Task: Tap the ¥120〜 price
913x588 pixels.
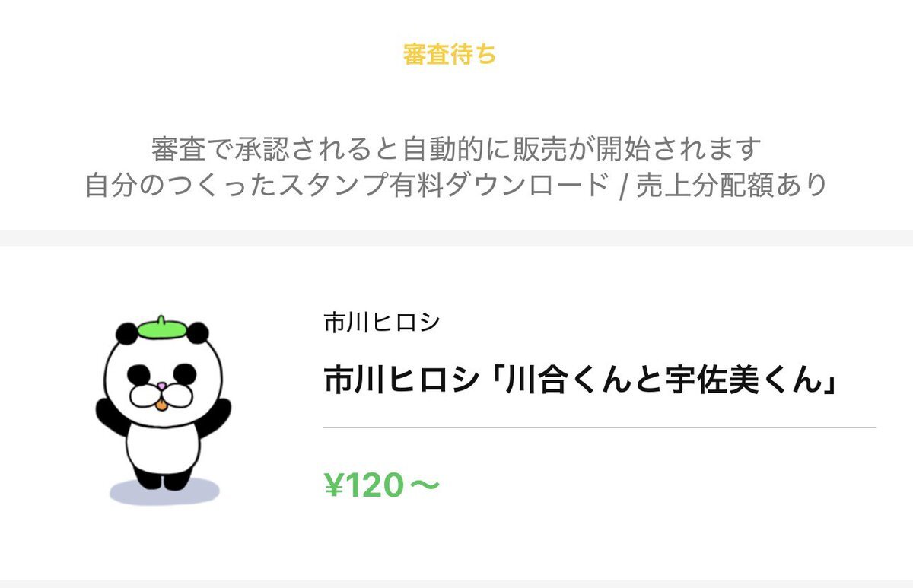Action: 382,485
